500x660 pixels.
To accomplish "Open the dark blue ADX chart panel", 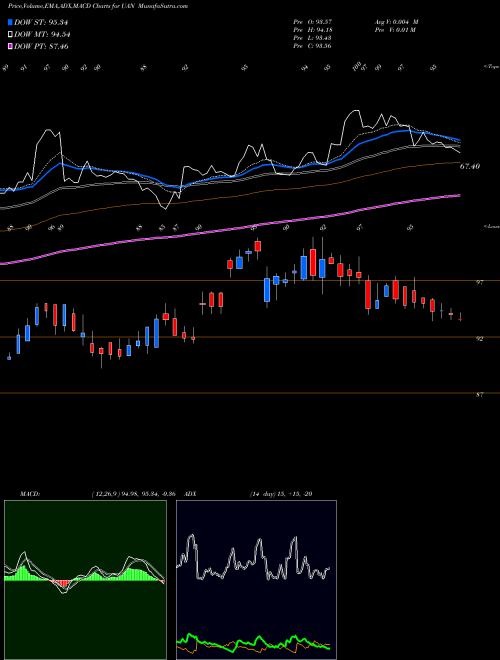I will click(x=256, y=580).
